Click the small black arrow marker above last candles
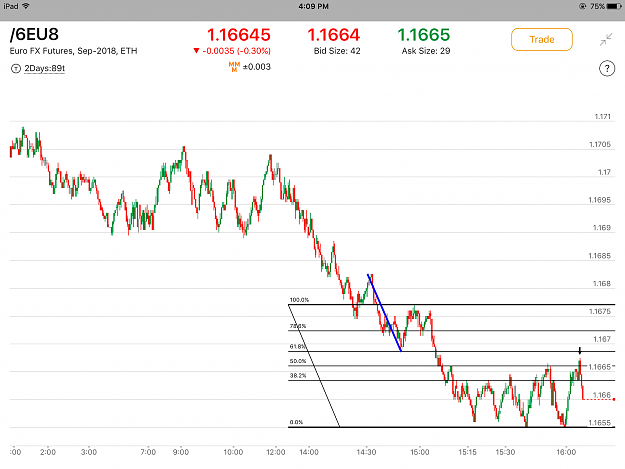This screenshot has height=469, width=625. tap(580, 351)
